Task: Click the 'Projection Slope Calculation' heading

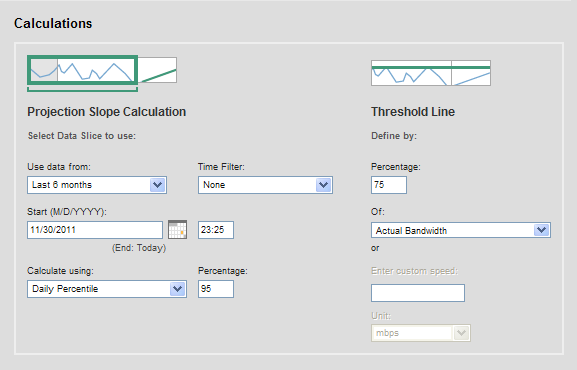Action: [107, 112]
